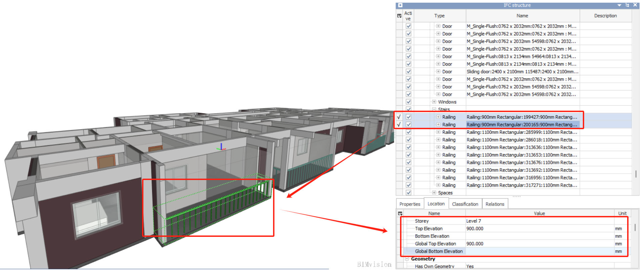Screen dimensions: 644x274
Task: Close the IFC structure panel
Action: tap(635, 5)
